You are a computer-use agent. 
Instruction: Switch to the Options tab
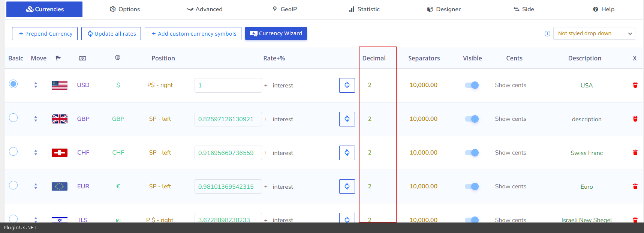tap(125, 9)
